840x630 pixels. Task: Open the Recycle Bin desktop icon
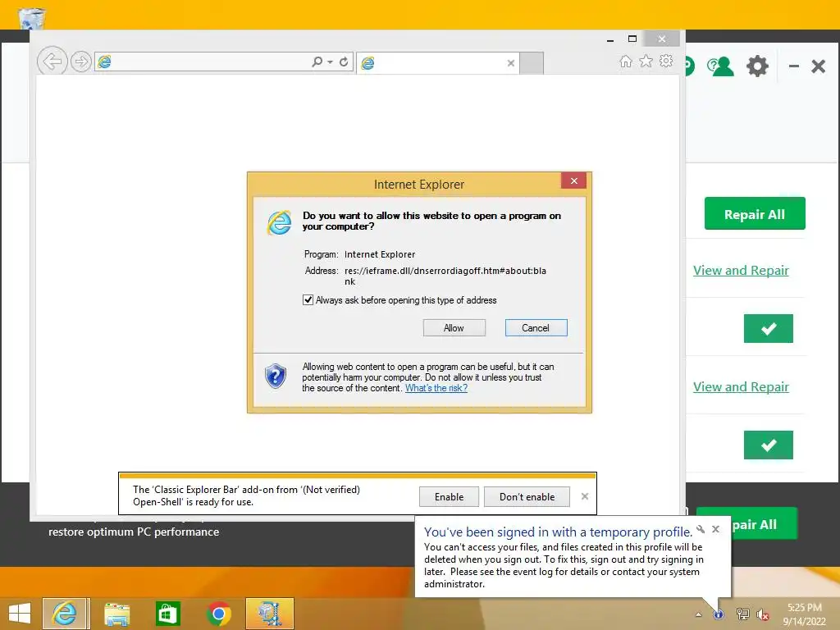(32, 17)
